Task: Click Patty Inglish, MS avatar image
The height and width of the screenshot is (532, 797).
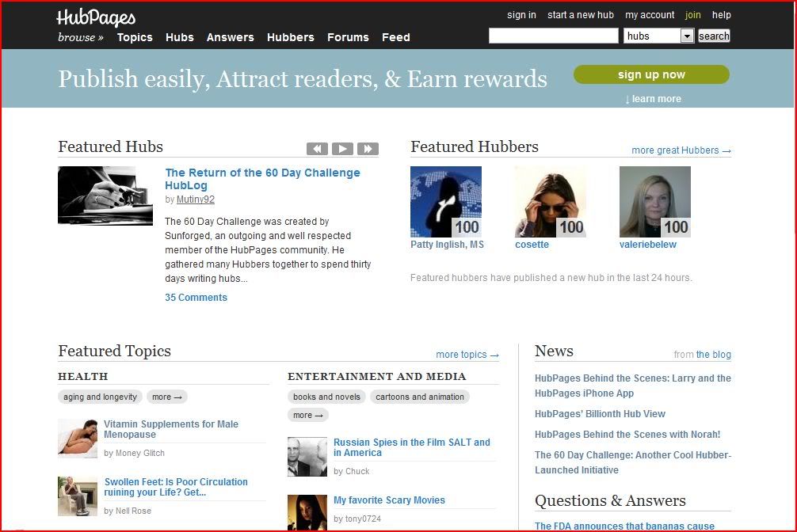Action: click(x=446, y=202)
